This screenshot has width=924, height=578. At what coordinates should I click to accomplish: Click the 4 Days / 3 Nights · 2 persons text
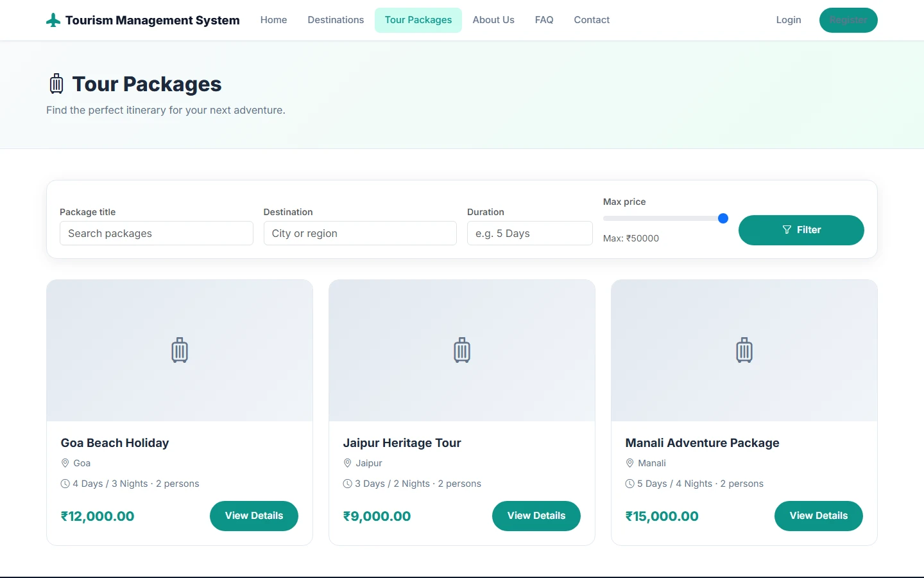(x=136, y=484)
